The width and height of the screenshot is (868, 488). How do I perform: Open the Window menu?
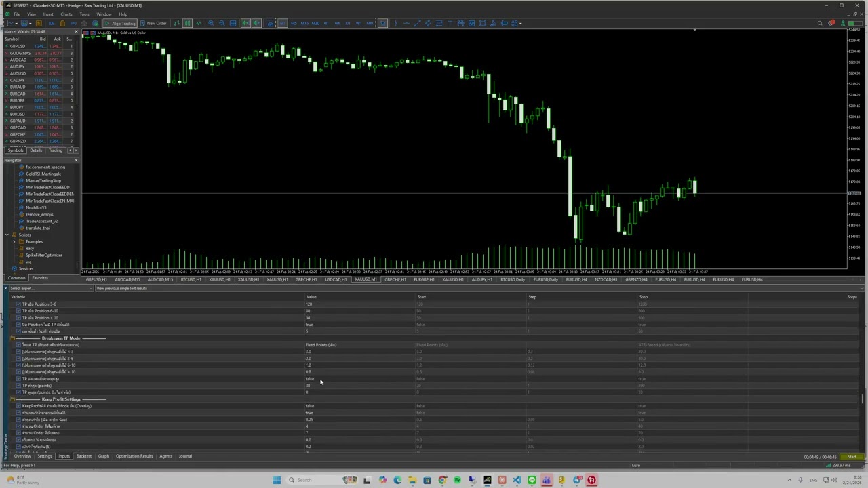tap(104, 14)
